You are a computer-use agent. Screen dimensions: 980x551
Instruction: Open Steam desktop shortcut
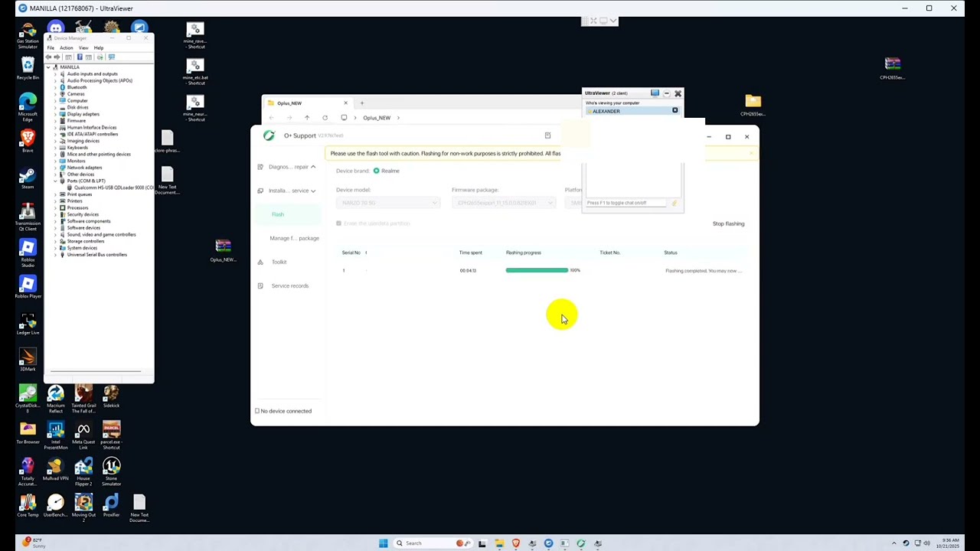pos(28,178)
